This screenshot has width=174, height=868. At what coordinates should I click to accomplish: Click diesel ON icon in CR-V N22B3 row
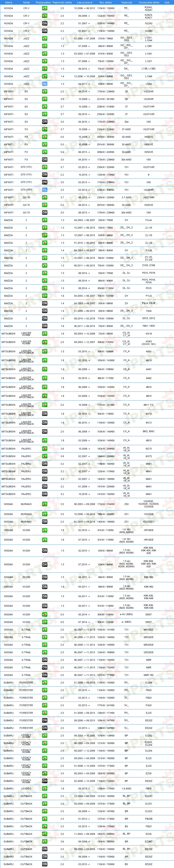click(x=45, y=31)
